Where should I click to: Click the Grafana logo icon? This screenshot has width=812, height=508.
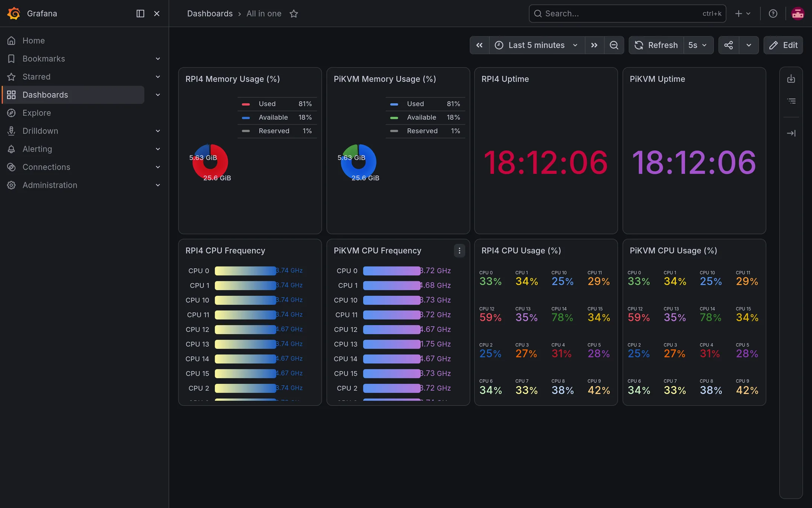click(14, 14)
